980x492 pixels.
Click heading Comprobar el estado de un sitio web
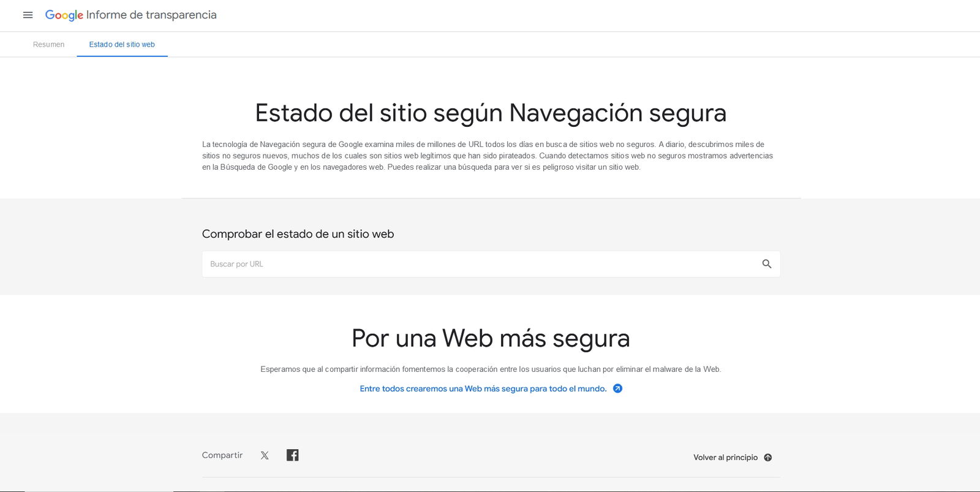tap(298, 234)
